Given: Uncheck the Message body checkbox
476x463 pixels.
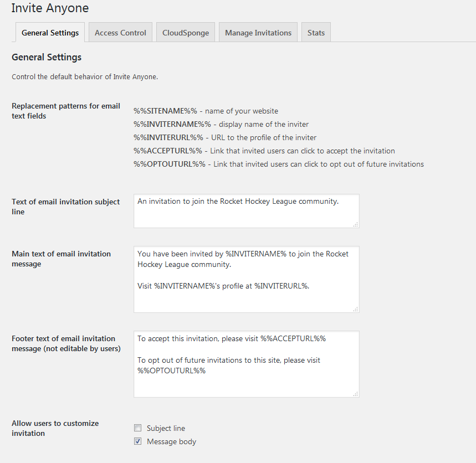Looking at the screenshot, I should 137,441.
